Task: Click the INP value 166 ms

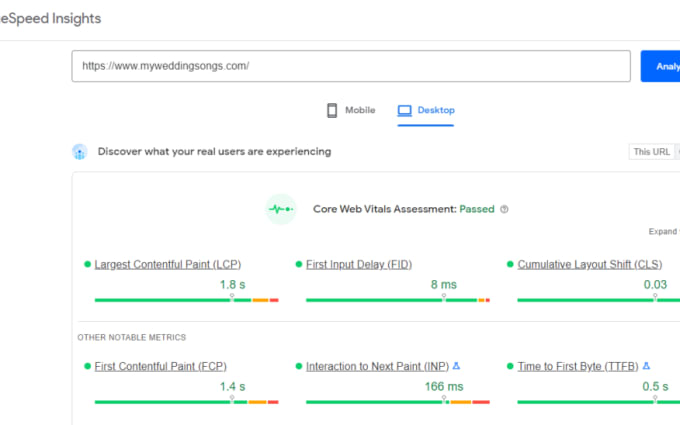Action: (444, 386)
